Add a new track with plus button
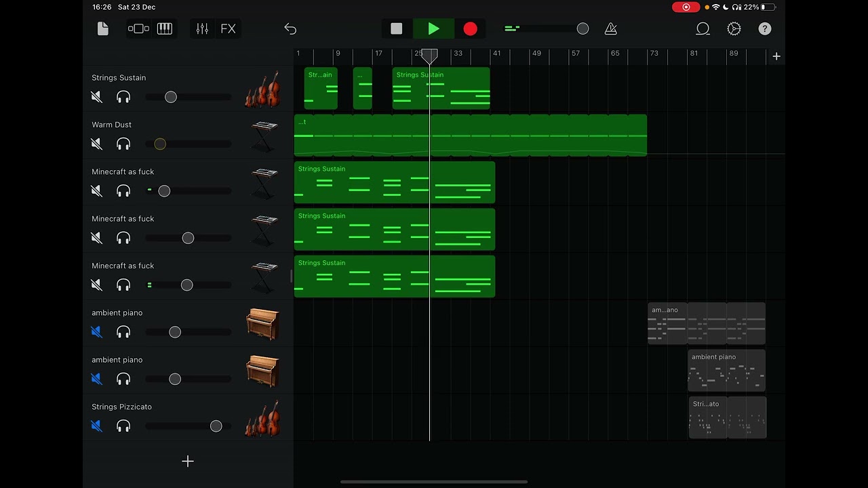 pyautogui.click(x=188, y=461)
